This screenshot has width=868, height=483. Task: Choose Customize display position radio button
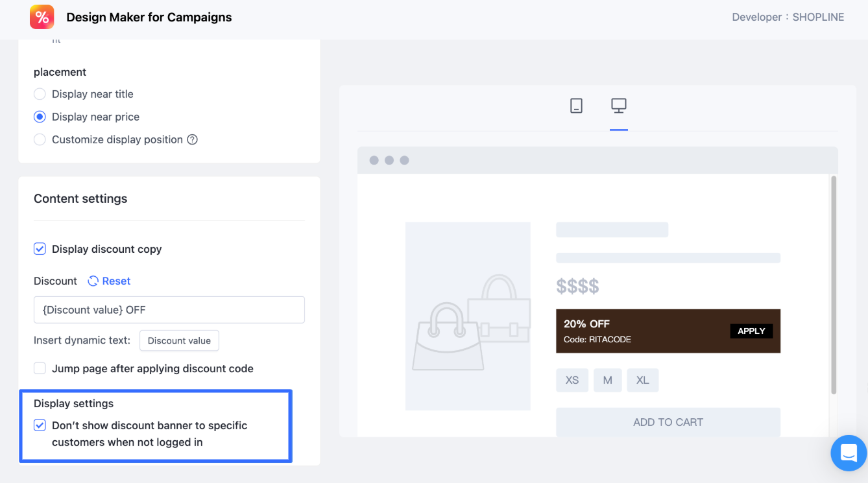(40, 139)
